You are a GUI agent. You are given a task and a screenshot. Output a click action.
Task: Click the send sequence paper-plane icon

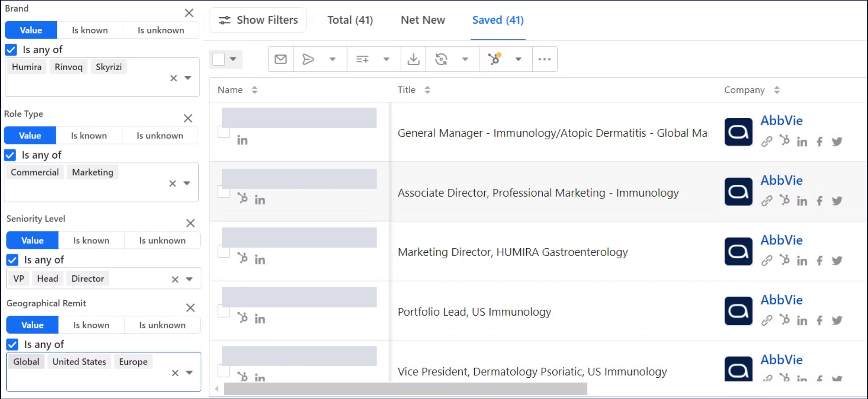[x=308, y=59]
